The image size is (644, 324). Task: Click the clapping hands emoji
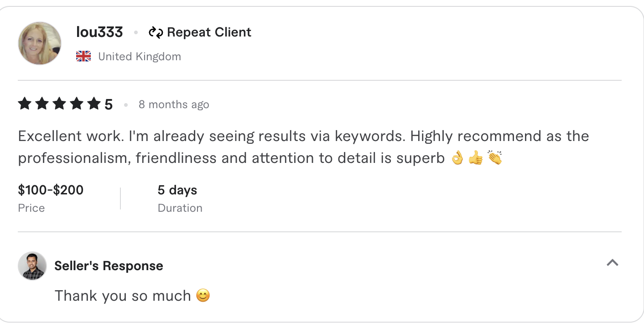pyautogui.click(x=494, y=158)
